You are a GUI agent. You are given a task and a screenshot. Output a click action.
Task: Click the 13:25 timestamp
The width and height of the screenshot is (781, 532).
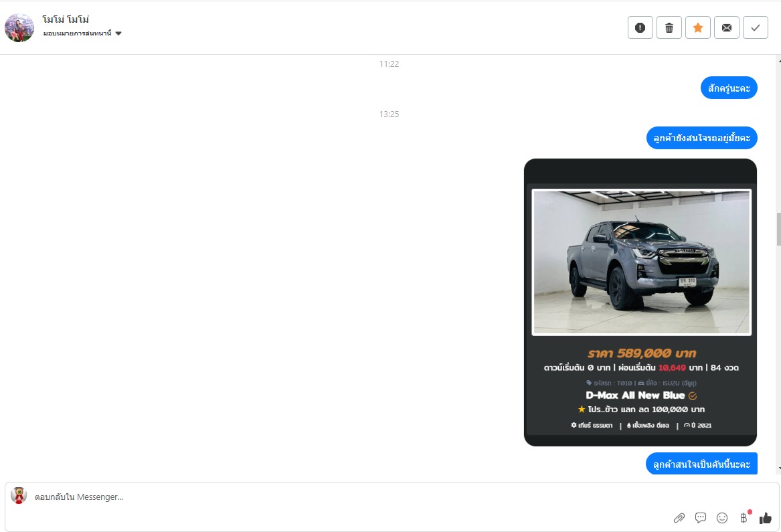tap(389, 114)
